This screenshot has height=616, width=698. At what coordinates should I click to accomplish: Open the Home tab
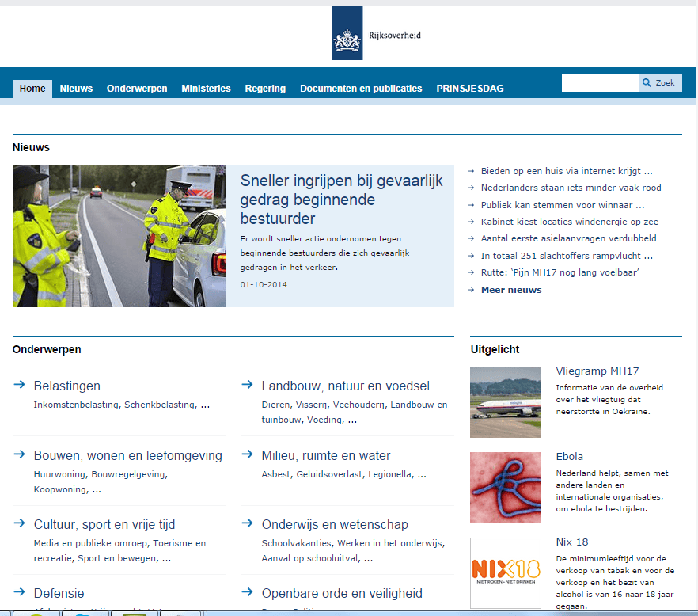[32, 89]
